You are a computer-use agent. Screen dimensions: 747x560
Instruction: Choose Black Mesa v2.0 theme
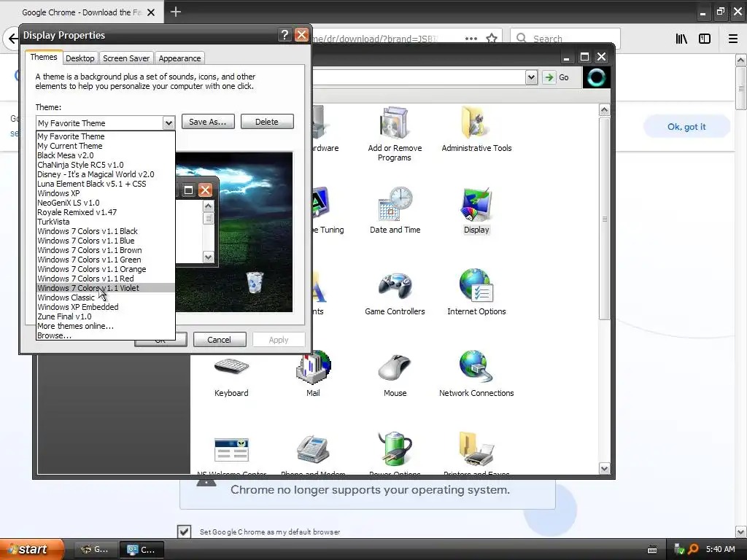(x=105, y=155)
